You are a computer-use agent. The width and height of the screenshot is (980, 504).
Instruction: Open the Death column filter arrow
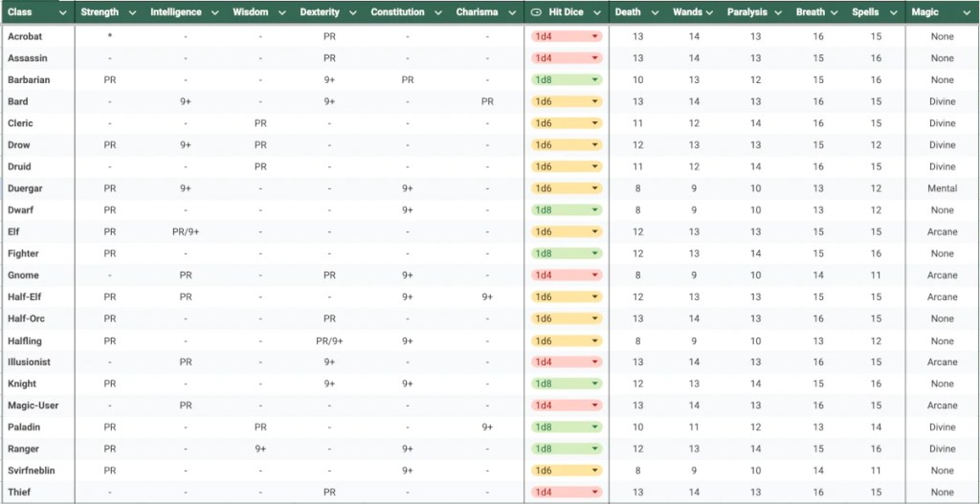(x=656, y=12)
